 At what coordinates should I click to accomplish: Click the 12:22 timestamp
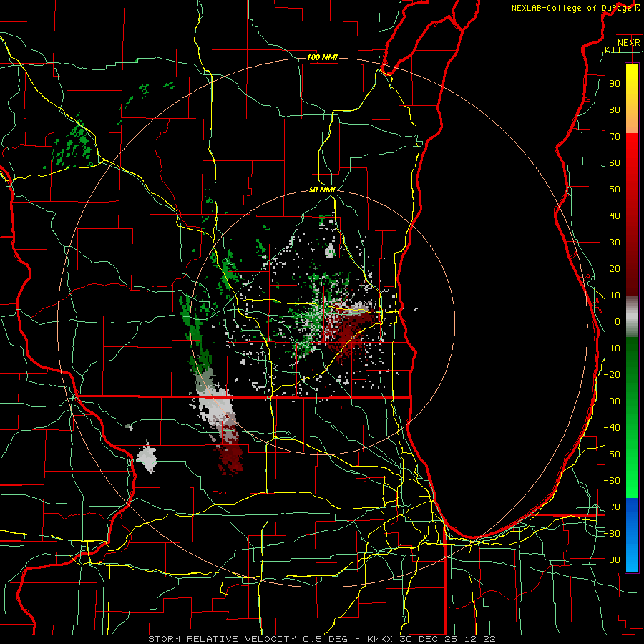[479, 639]
